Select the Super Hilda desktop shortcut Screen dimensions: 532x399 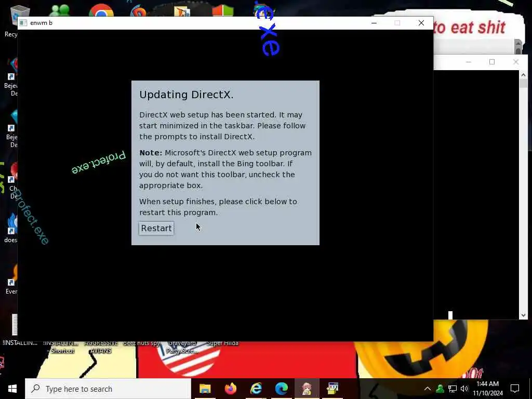click(x=222, y=343)
